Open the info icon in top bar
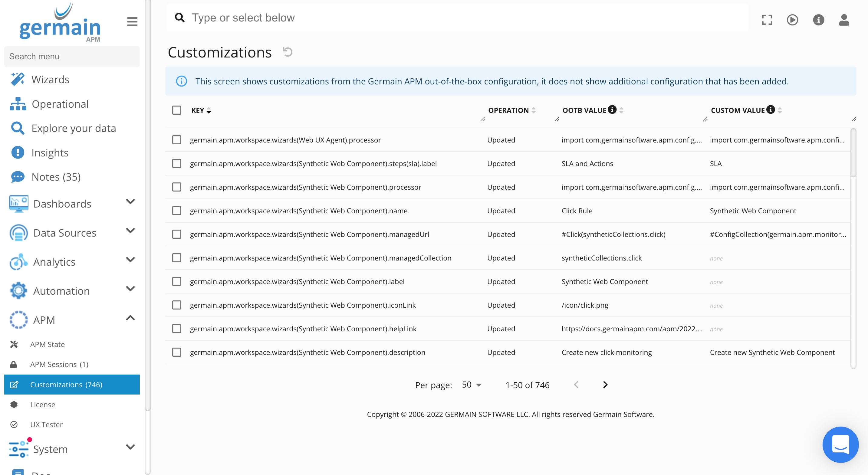 pos(818,20)
